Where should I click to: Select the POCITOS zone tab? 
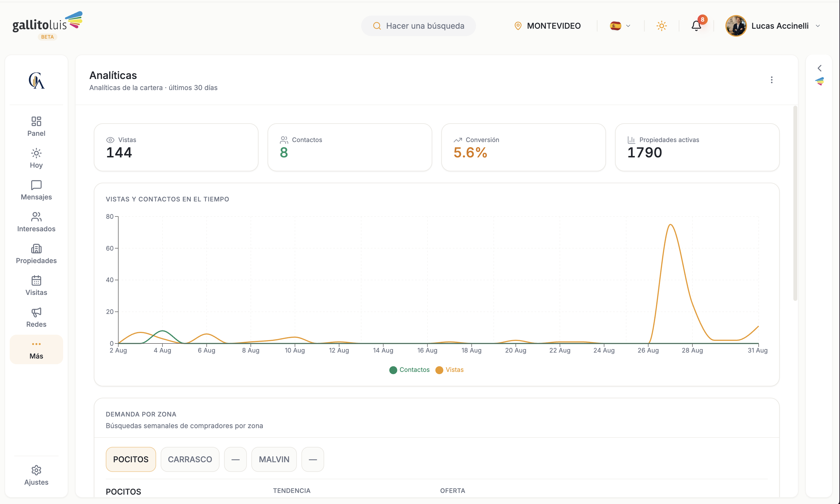point(131,459)
